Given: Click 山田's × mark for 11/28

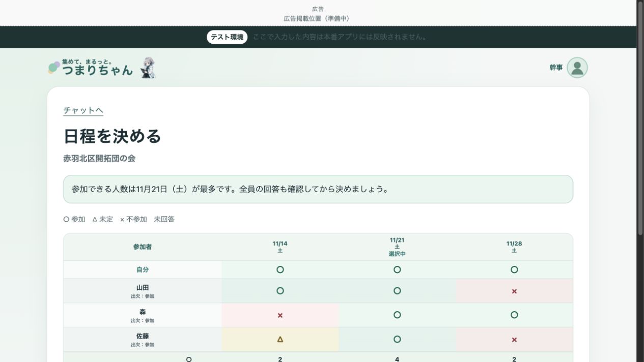Looking at the screenshot, I should (514, 291).
